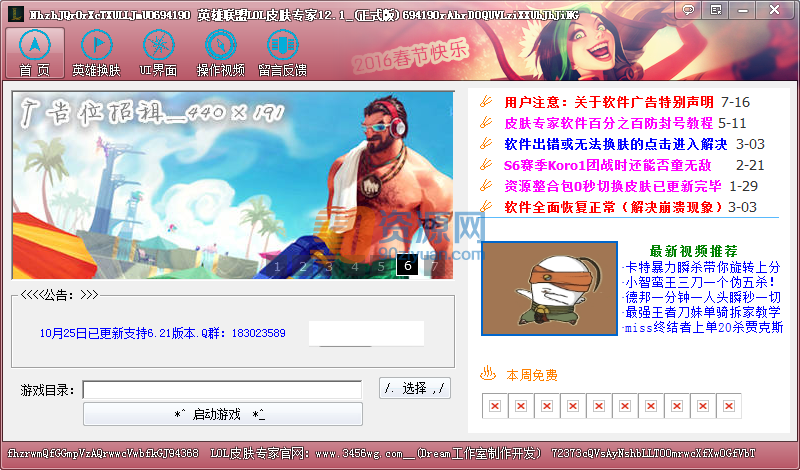The height and width of the screenshot is (470, 800).
Task: Click the seventh free champion broken image
Action: 651,406
